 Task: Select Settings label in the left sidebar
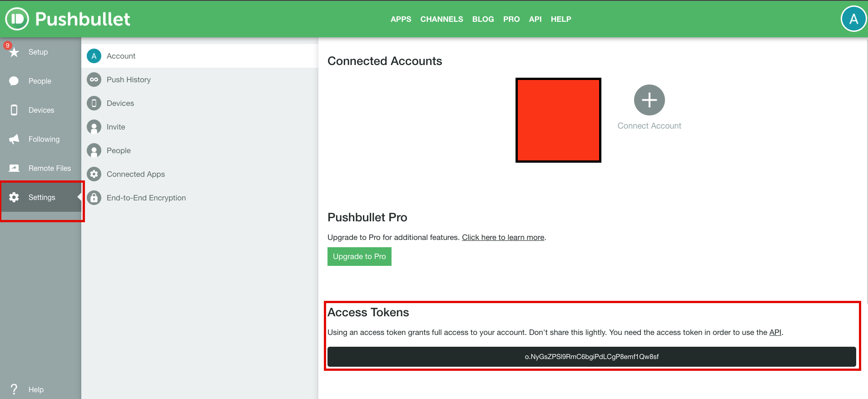tap(42, 197)
